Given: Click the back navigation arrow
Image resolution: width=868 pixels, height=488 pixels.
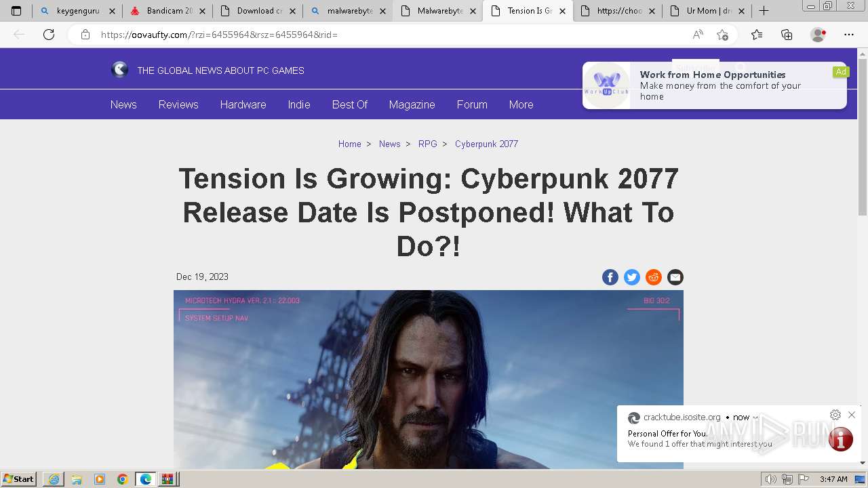Looking at the screenshot, I should (19, 35).
